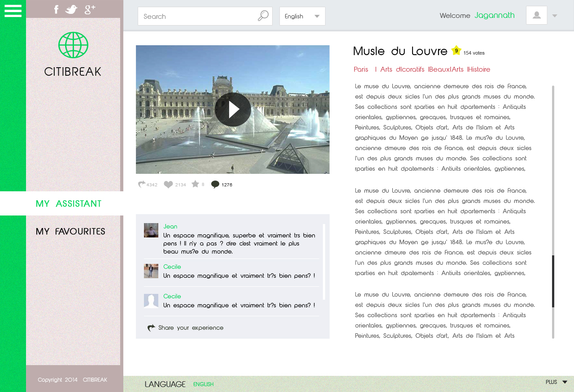The image size is (574, 392).
Task: Select the Histoire tag
Action: point(479,69)
